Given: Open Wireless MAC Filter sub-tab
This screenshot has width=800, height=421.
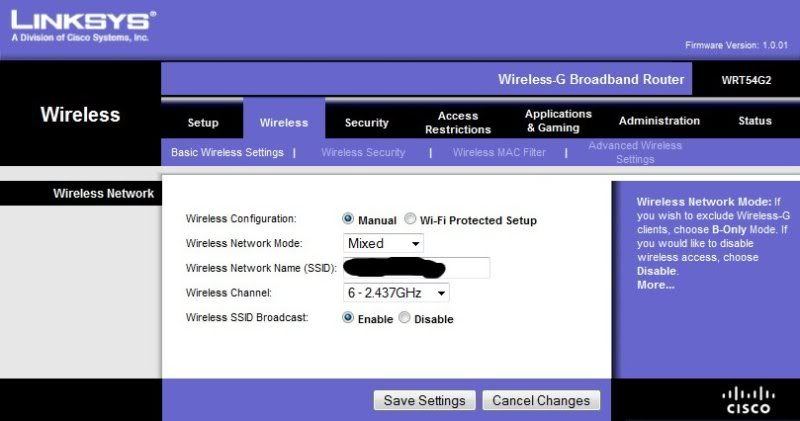Looking at the screenshot, I should pos(499,152).
